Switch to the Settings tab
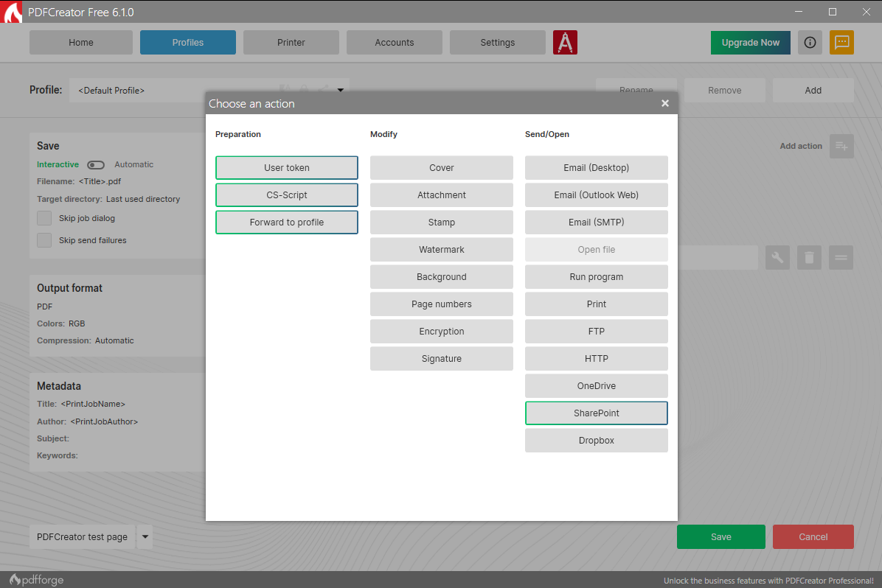This screenshot has width=882, height=588. pos(497,43)
